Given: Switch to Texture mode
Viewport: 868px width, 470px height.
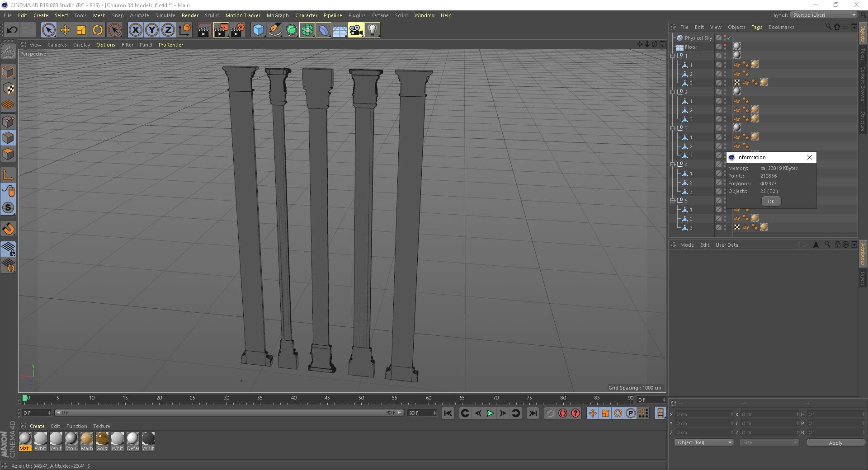Looking at the screenshot, I should point(8,89).
